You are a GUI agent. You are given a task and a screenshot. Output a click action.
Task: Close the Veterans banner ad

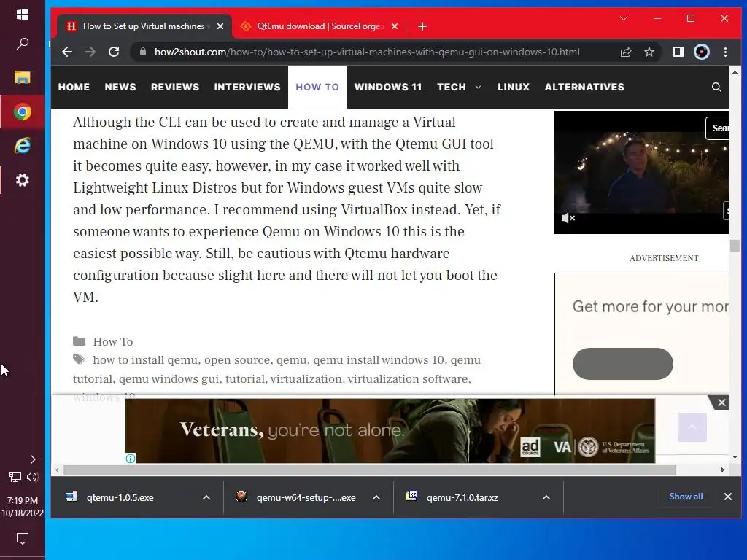click(x=721, y=402)
